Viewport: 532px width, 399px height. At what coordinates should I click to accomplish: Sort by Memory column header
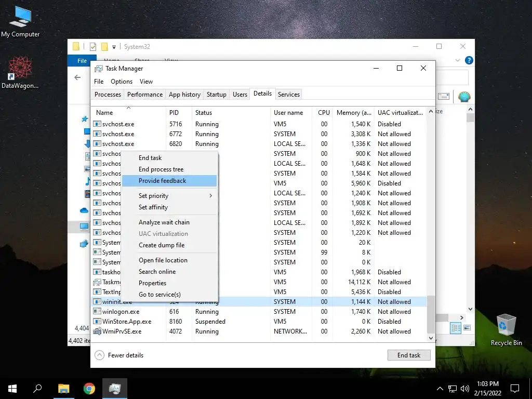(353, 112)
